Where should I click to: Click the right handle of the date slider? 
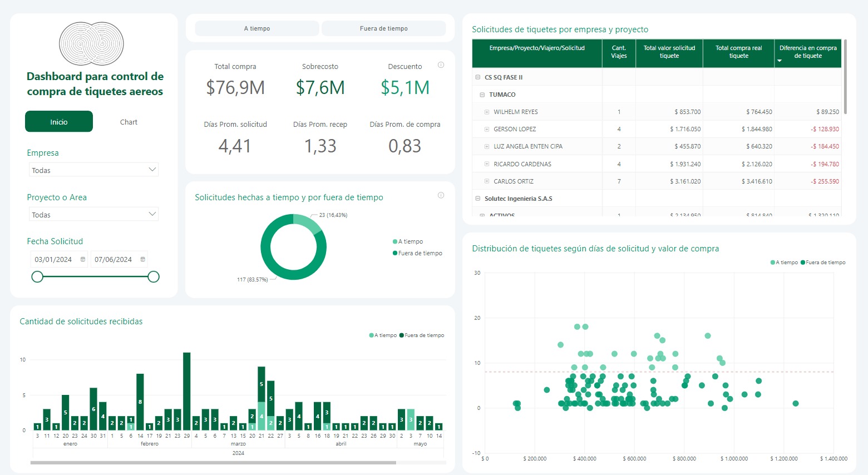click(x=154, y=276)
